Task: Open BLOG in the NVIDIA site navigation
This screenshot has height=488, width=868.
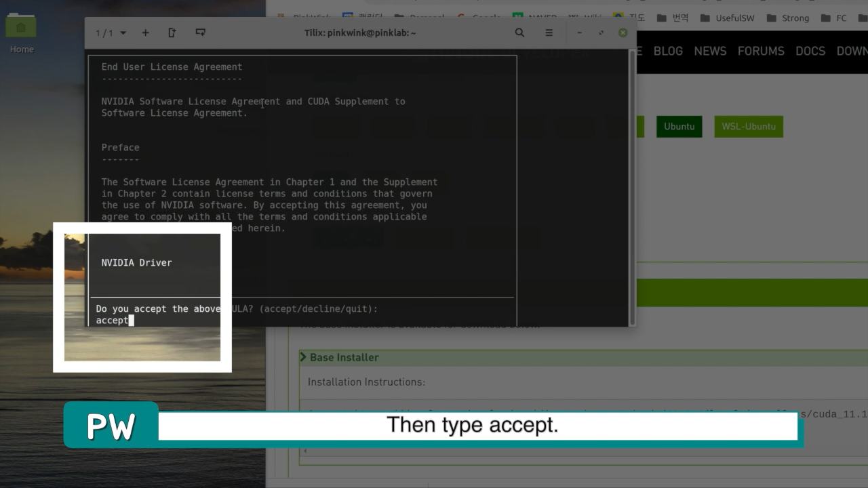Action: click(x=668, y=51)
